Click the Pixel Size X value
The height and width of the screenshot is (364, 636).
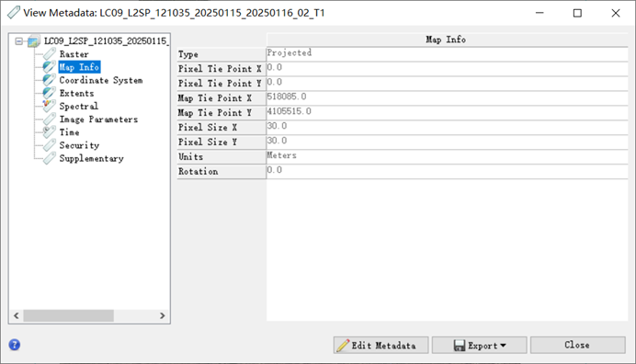coord(447,127)
